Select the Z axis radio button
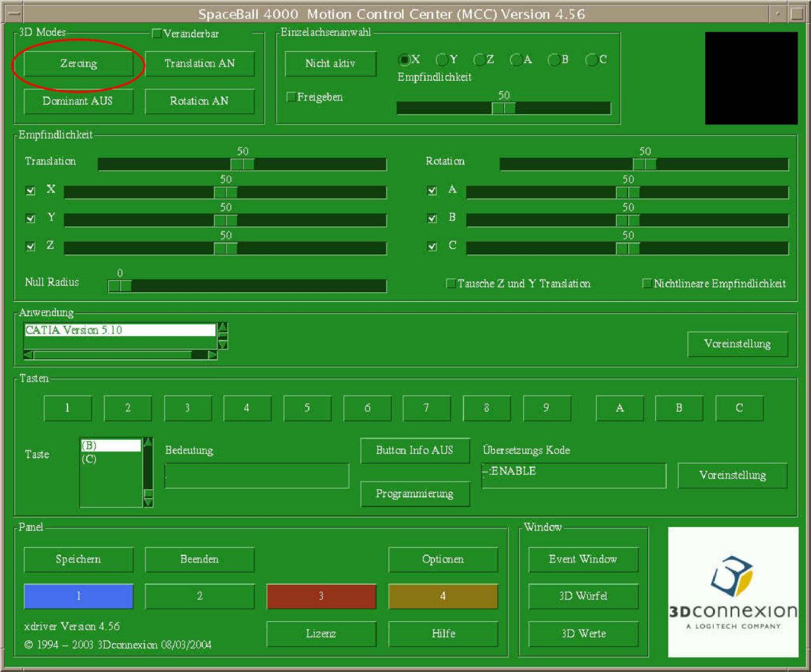The image size is (811, 672). tap(479, 60)
